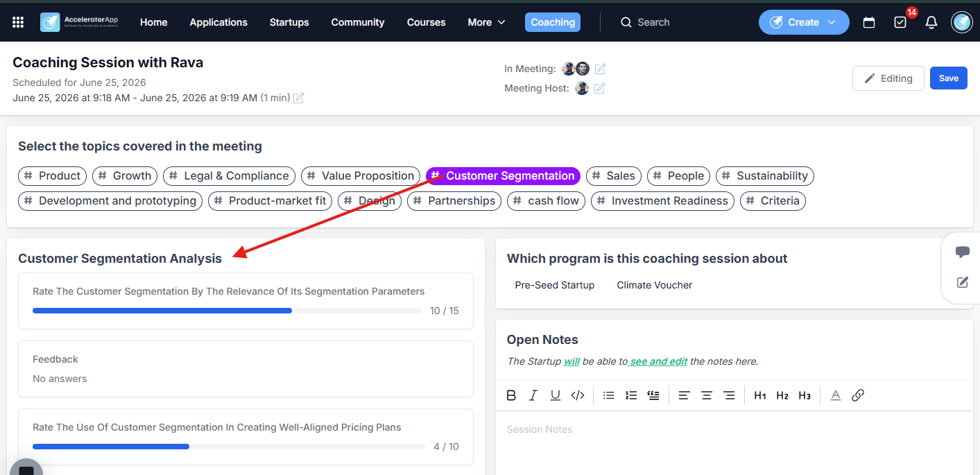Image resolution: width=980 pixels, height=475 pixels.
Task: Open Applications in navigation
Action: pyautogui.click(x=218, y=22)
